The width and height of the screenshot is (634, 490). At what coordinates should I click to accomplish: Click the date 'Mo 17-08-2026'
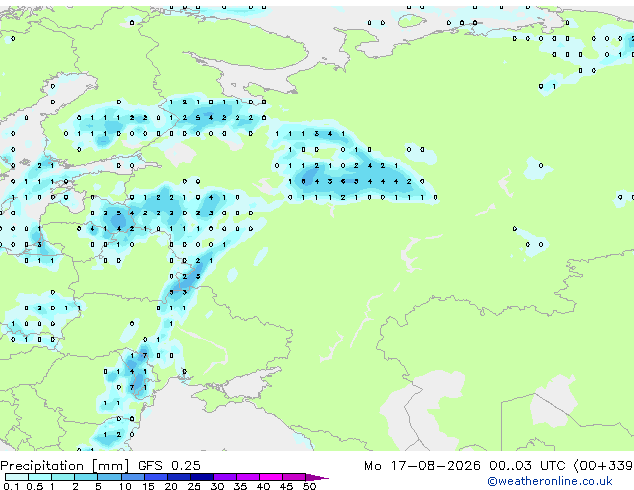(422, 466)
